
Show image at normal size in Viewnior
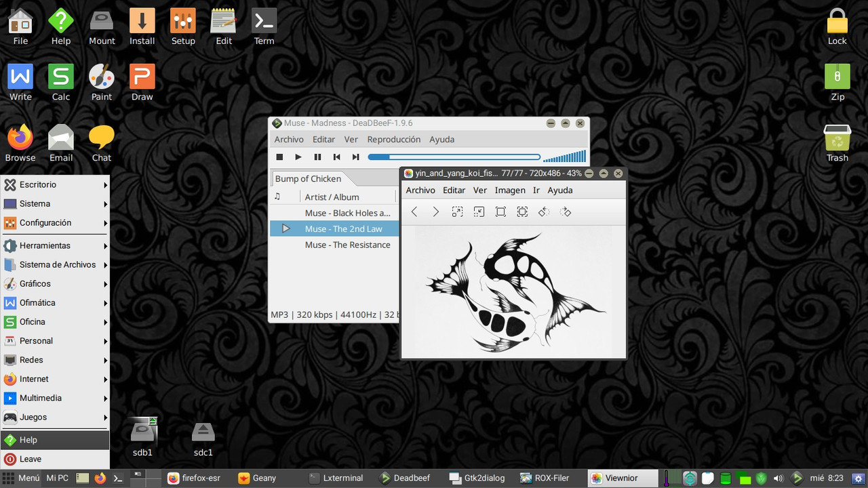pos(500,212)
